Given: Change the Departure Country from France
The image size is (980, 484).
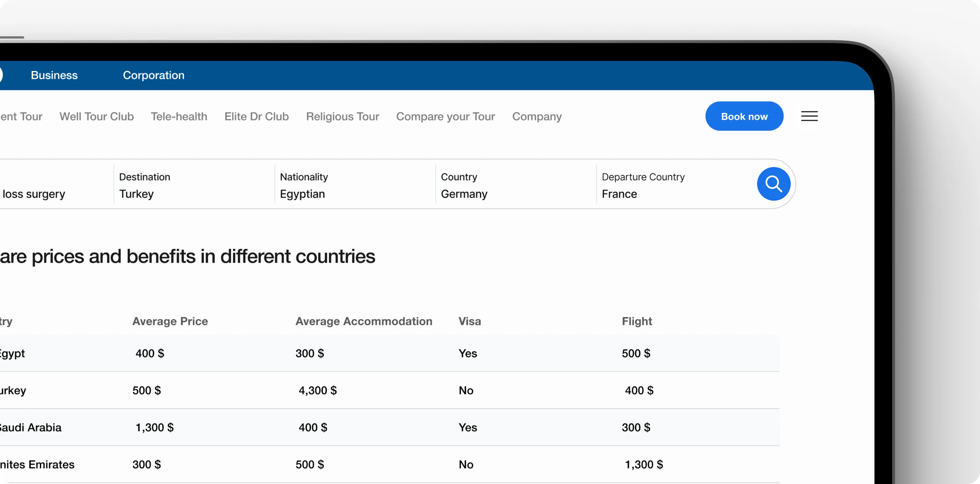Looking at the screenshot, I should coord(673,186).
